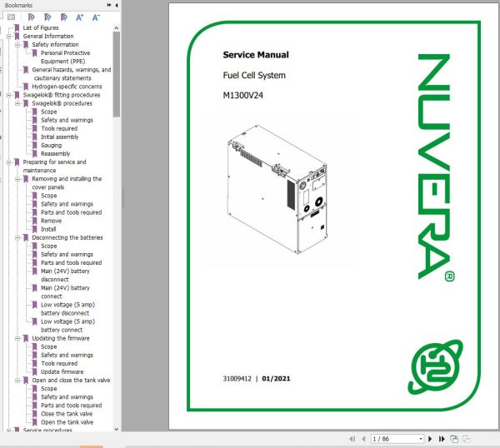Collapse Removing and installing cover panels node

coord(17,179)
